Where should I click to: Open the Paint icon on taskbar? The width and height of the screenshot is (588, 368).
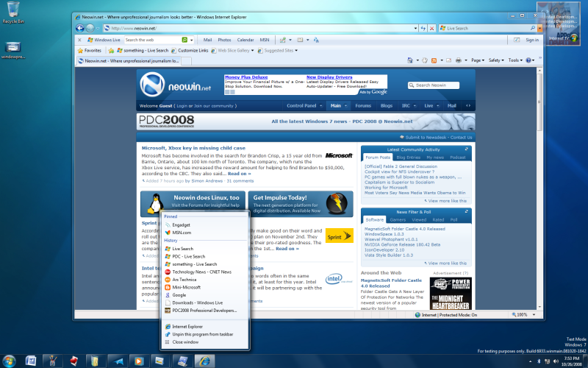click(x=52, y=361)
